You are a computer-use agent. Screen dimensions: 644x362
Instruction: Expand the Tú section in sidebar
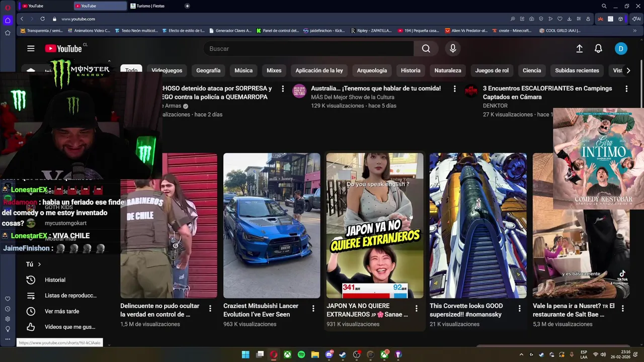pyautogui.click(x=34, y=264)
